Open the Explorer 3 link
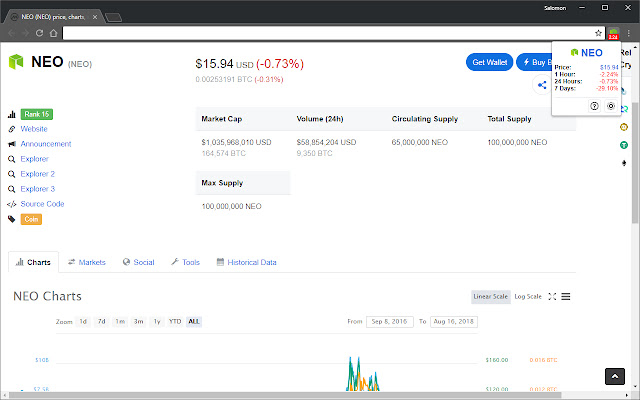640x400 pixels. [38, 189]
